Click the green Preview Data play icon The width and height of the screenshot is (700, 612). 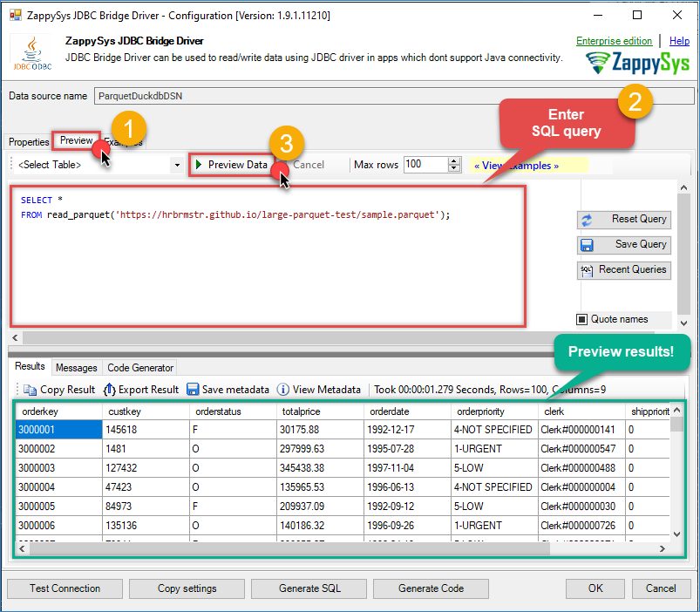point(199,165)
